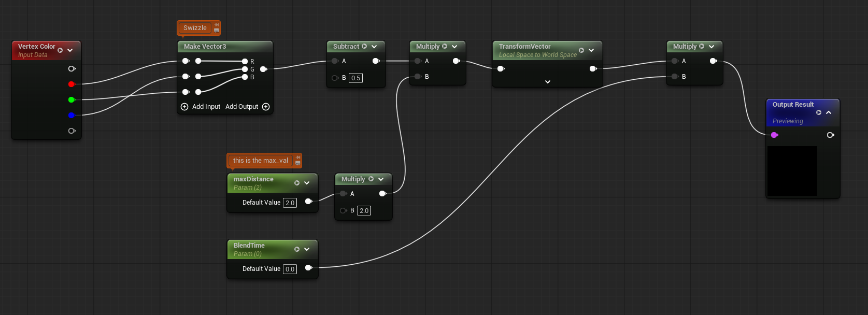Image resolution: width=868 pixels, height=315 pixels.
Task: Edit the maxDistance Default Value 2.0
Action: pos(290,203)
